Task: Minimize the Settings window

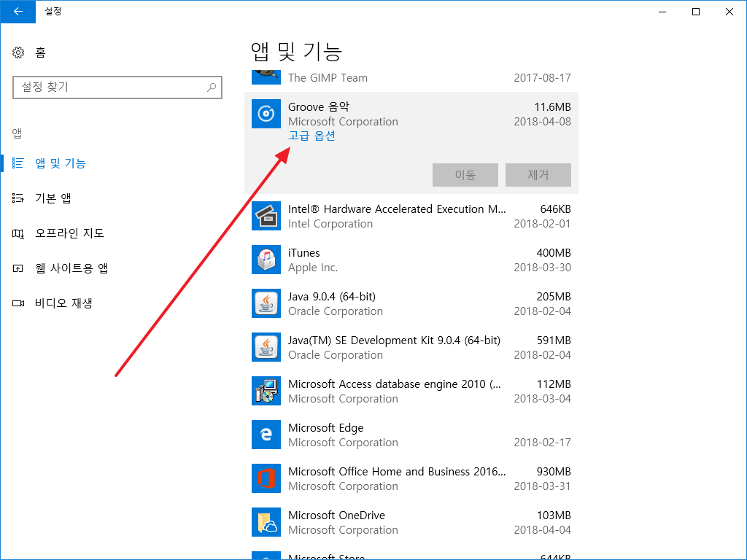Action: [x=662, y=12]
